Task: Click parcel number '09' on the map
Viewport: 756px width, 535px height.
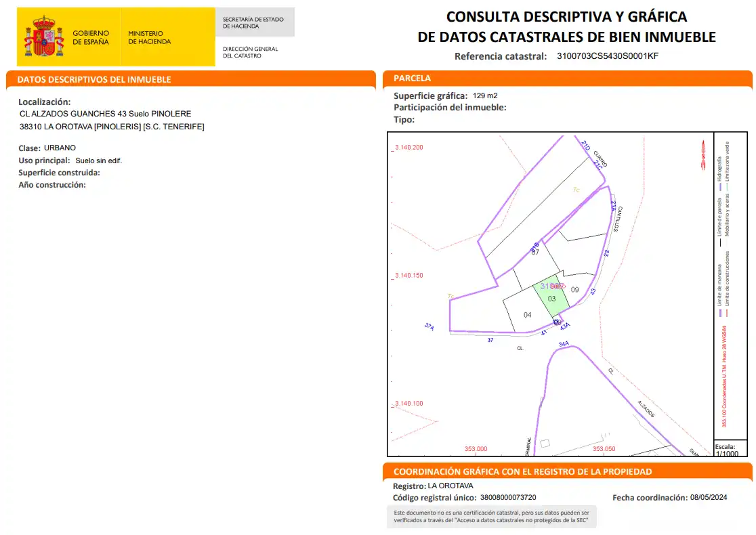Action: click(x=574, y=290)
